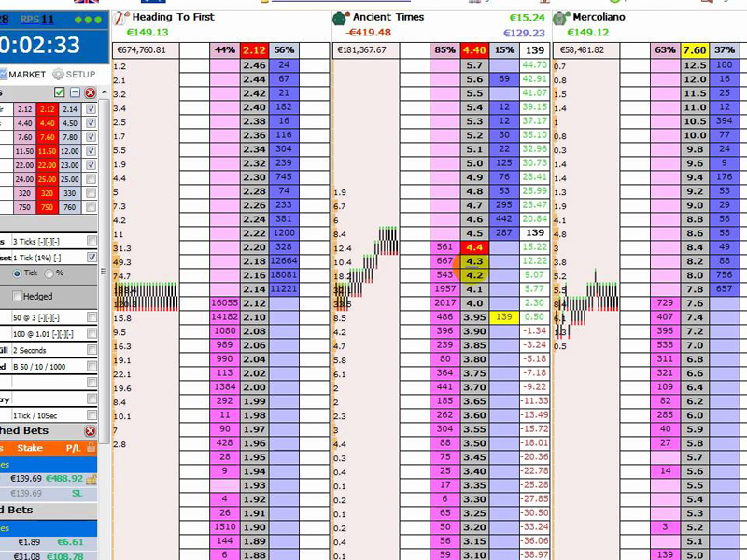Click the blue minus uncheck-all icon
Screen dimensions: 747x560
[x=75, y=92]
